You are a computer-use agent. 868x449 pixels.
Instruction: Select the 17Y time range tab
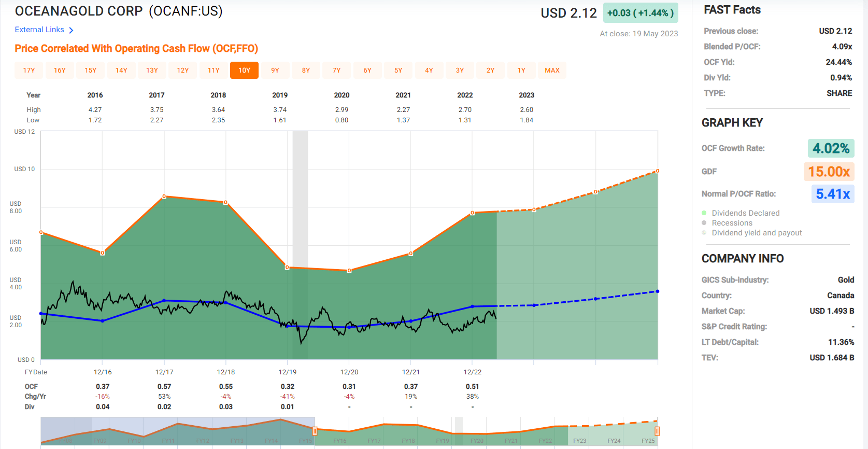pyautogui.click(x=29, y=70)
